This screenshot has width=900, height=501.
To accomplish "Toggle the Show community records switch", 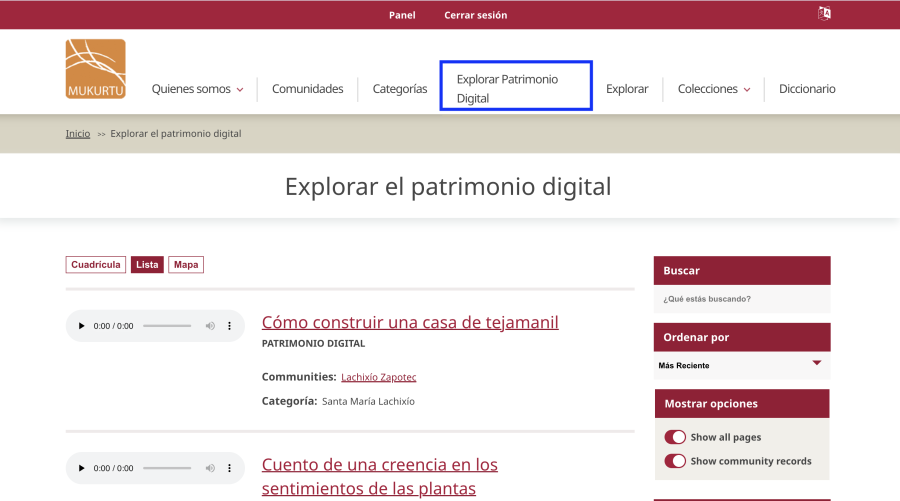I will [x=675, y=461].
